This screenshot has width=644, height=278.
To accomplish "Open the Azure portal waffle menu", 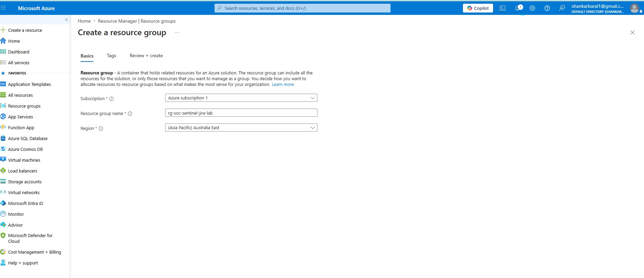I will [3, 8].
